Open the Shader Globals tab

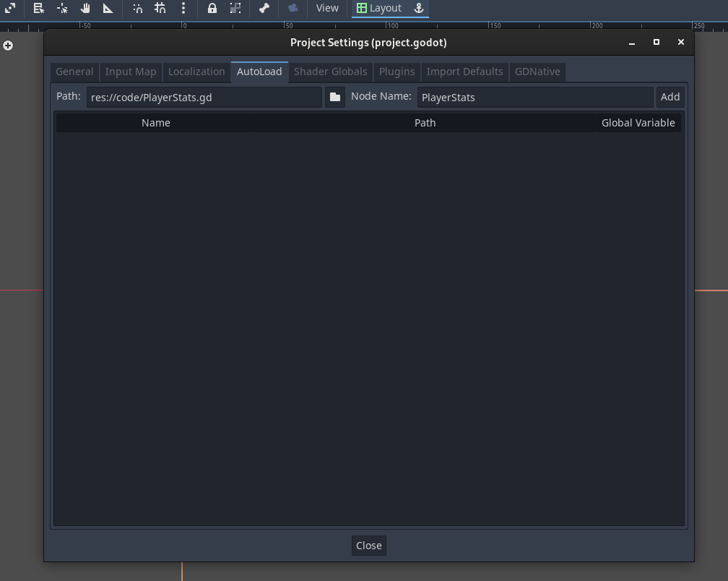click(x=331, y=72)
